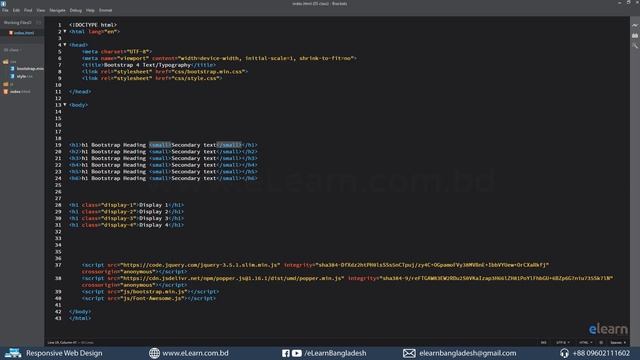This screenshot has width=640, height=360.
Task: Collapse the html tag fold arrow on line 2
Action: (x=65, y=31)
